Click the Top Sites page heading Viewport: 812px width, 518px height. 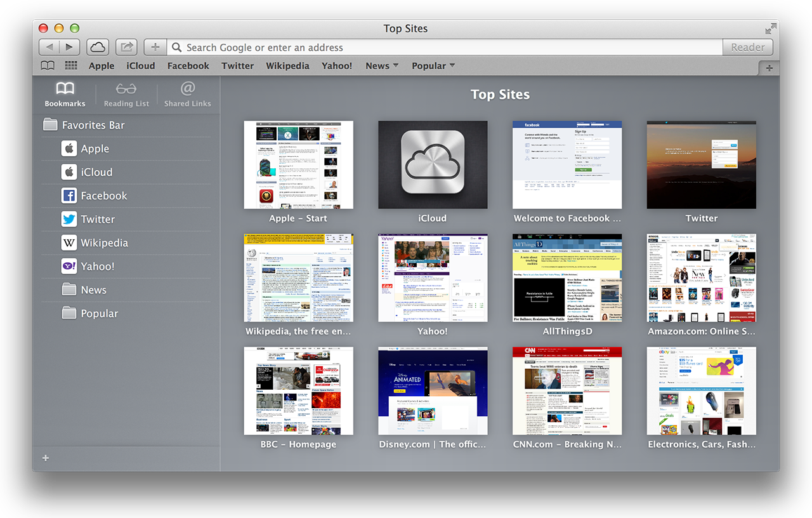point(500,95)
